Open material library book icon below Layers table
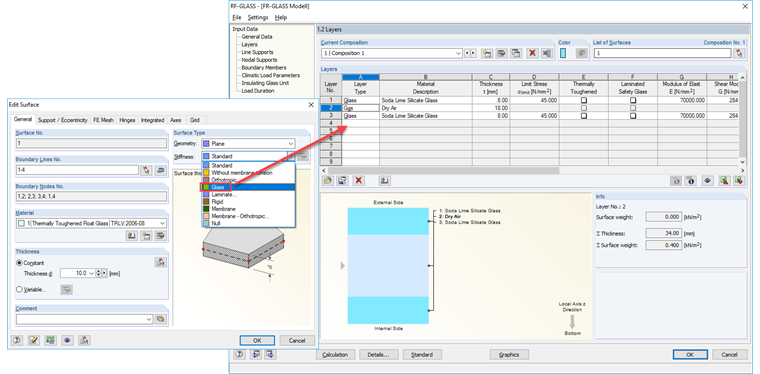 pos(385,181)
